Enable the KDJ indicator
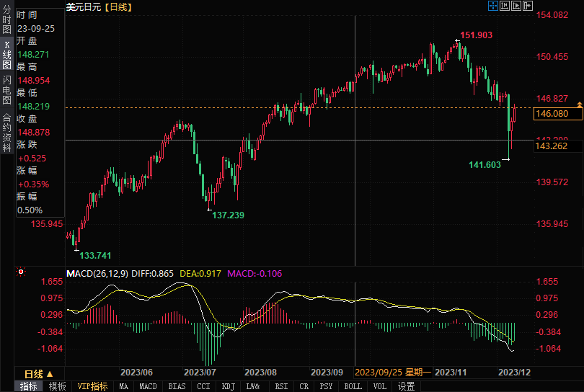 tap(228, 386)
